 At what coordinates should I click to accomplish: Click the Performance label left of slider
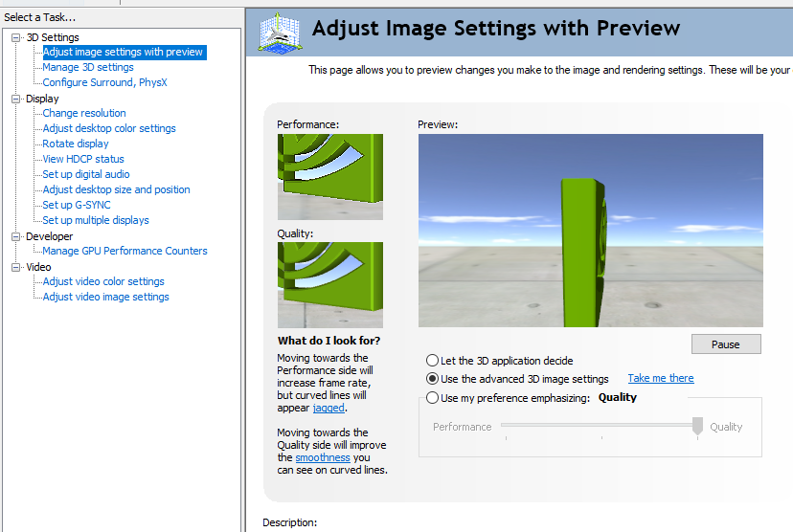[x=462, y=427]
